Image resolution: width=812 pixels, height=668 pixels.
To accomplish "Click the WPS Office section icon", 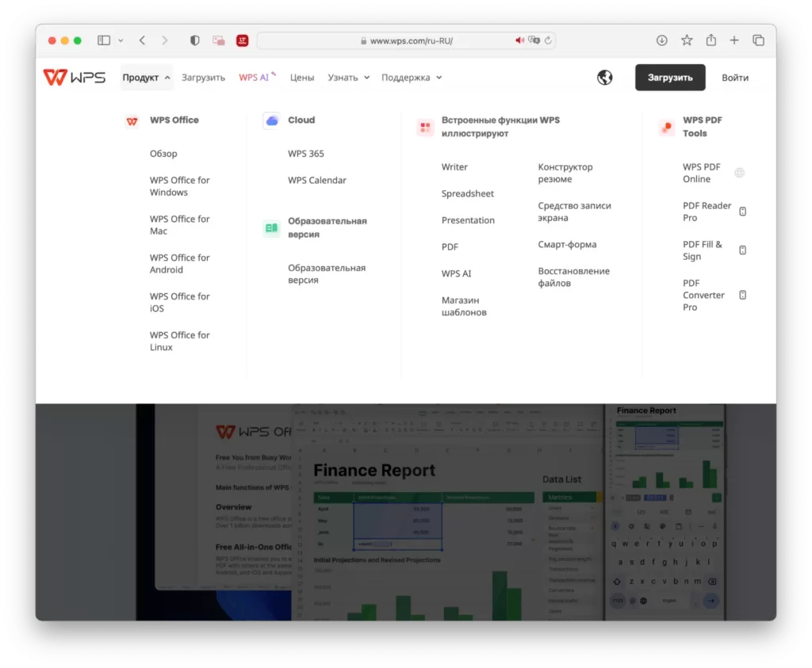I will 132,121.
